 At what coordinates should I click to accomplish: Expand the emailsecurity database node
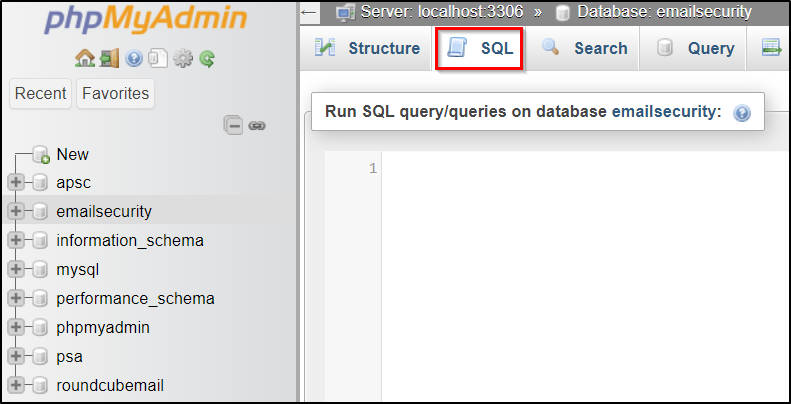tap(16, 211)
